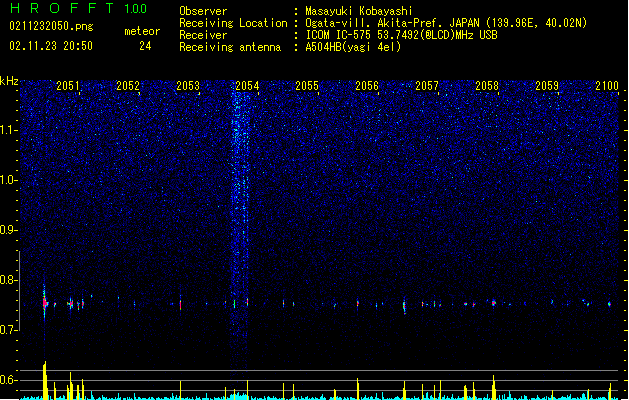Screen dimensions: 629x400
Task: Click the 0.6 kHz axis label
Action: pyautogui.click(x=9, y=380)
